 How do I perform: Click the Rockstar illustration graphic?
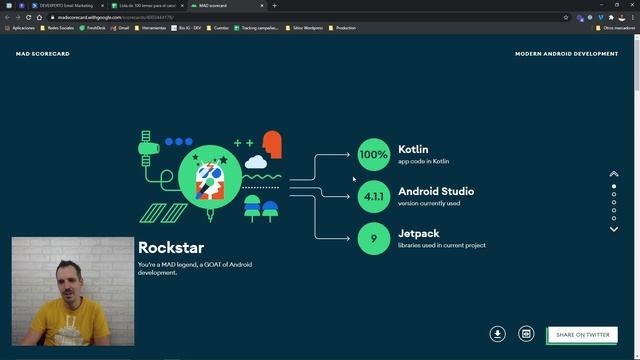[x=210, y=177]
